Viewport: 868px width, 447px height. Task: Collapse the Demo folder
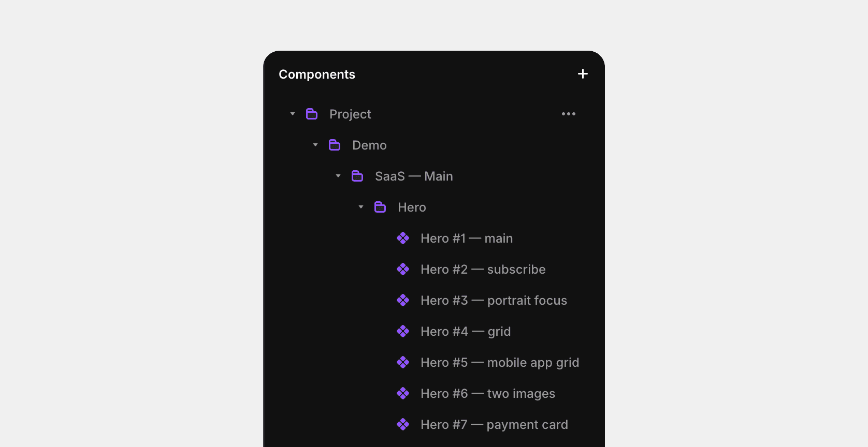[315, 145]
